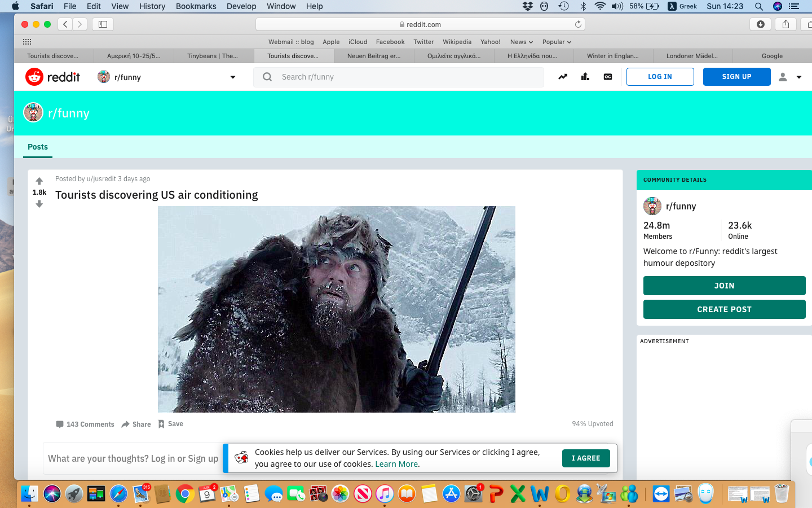
Task: Toggle the Safari sidebar button
Action: pos(103,24)
